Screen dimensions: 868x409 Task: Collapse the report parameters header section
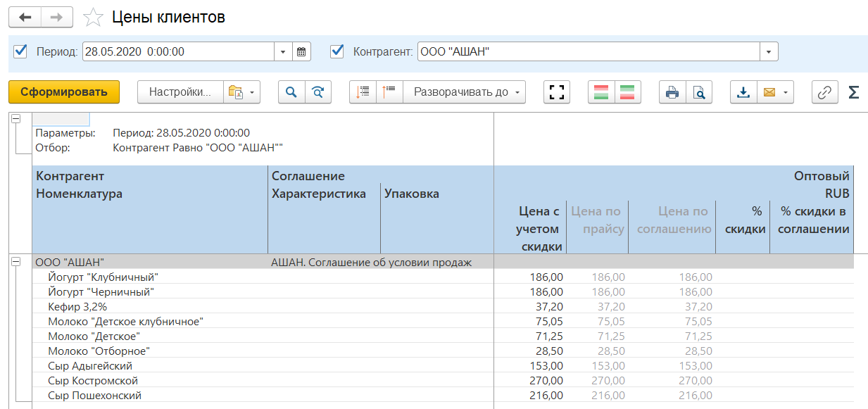click(15, 119)
